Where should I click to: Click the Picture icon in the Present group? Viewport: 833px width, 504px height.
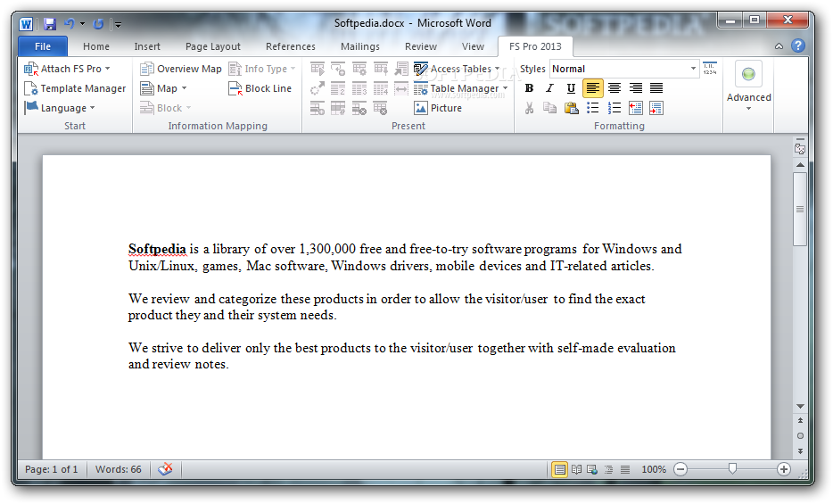(421, 108)
